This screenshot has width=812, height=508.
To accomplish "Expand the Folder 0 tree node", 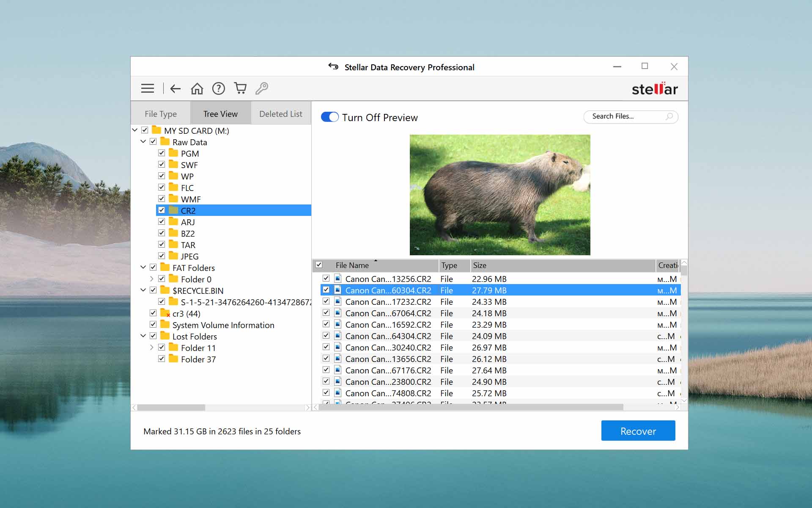I will tap(151, 279).
